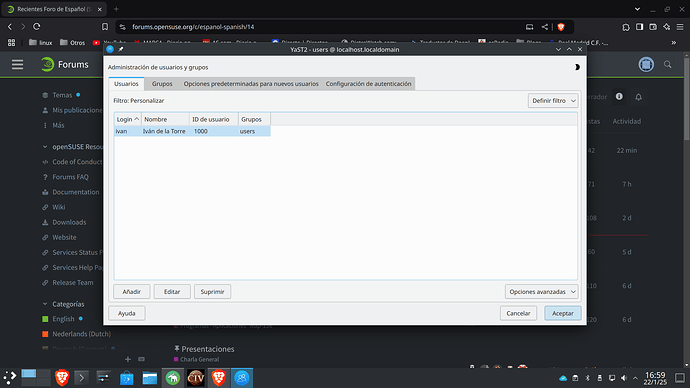Click ID de usuario column header
The image size is (690, 388).
(214, 119)
